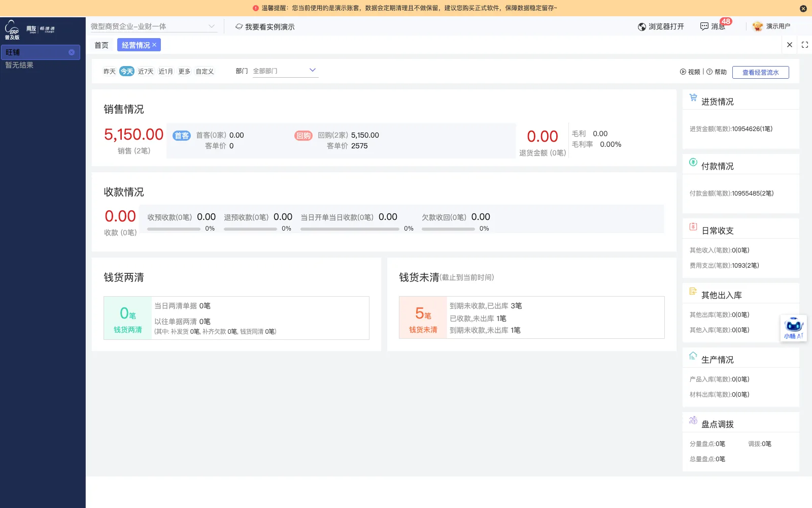The height and width of the screenshot is (508, 812).
Task: Click 收预收款 progress bar
Action: (x=174, y=229)
